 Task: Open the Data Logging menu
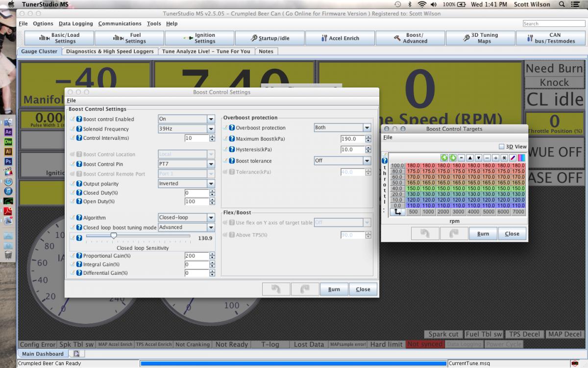pyautogui.click(x=75, y=24)
